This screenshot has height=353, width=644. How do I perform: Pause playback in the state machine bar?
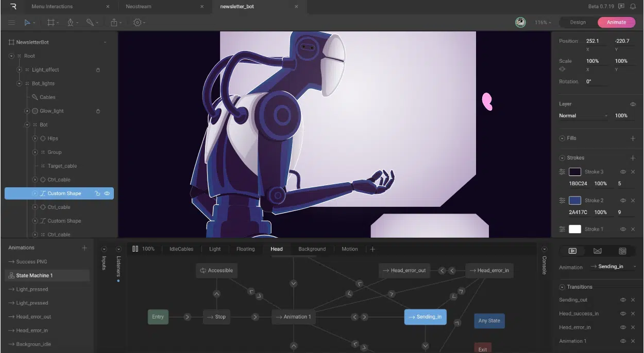(x=135, y=249)
